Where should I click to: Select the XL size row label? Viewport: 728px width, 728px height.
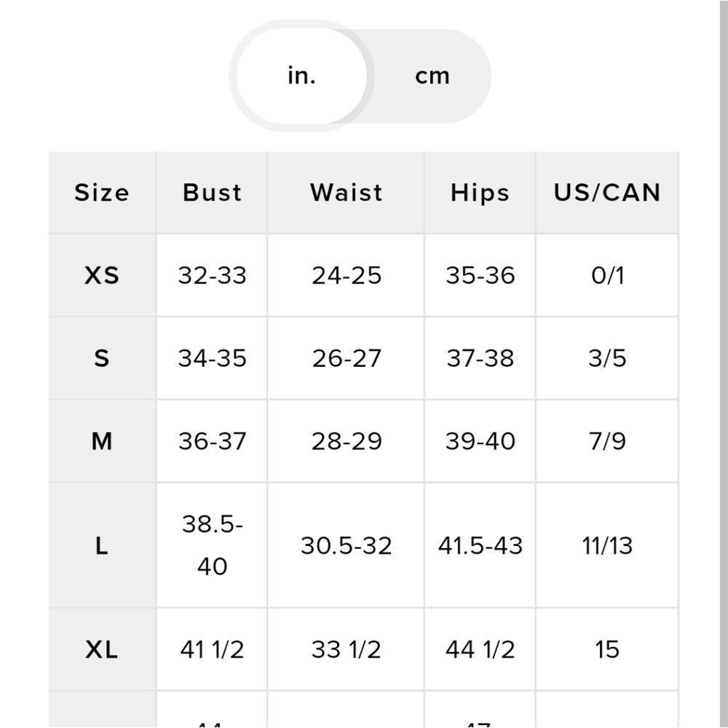pyautogui.click(x=102, y=649)
